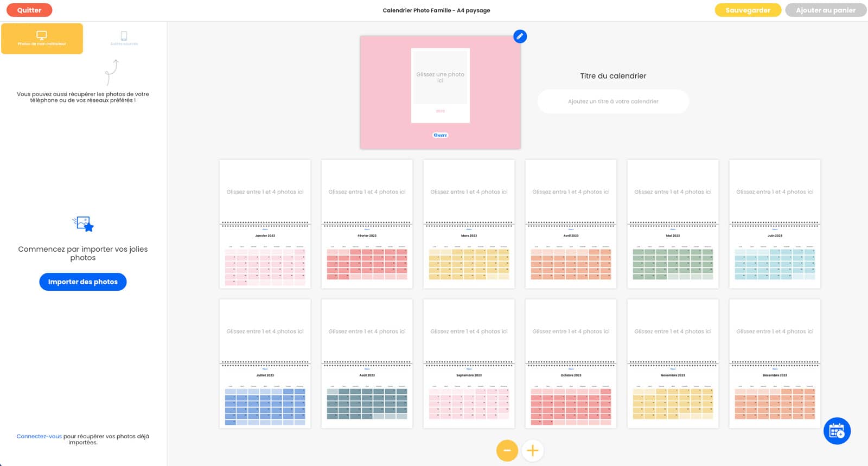Open the Avril 2023 page
The image size is (868, 466).
(571, 224)
